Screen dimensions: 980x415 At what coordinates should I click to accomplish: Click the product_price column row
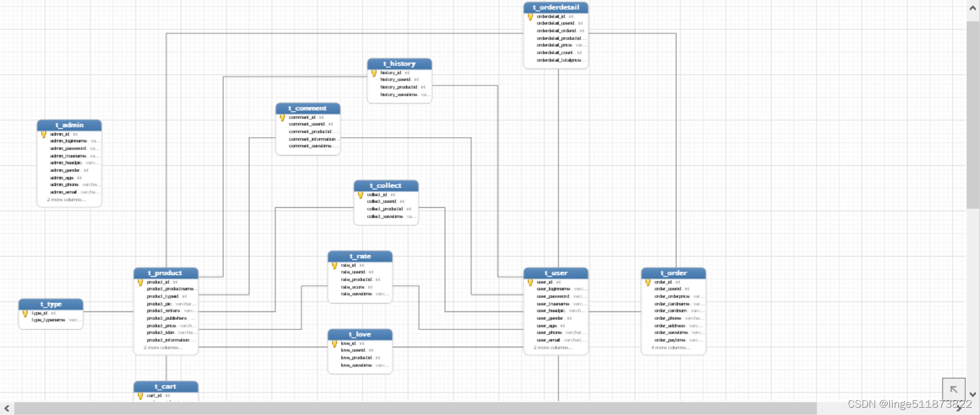pyautogui.click(x=166, y=325)
